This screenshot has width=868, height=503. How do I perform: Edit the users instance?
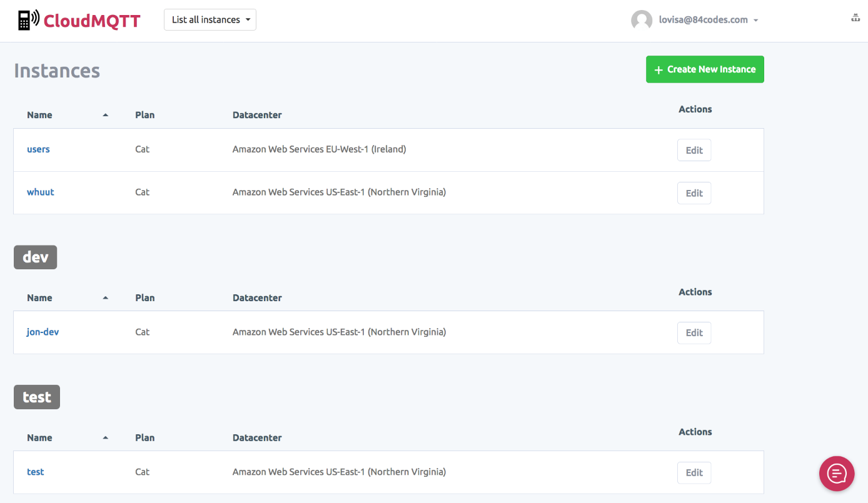694,151
